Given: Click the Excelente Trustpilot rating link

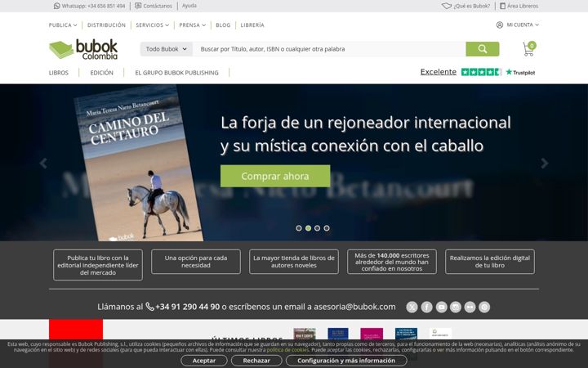Looking at the screenshot, I should (438, 72).
